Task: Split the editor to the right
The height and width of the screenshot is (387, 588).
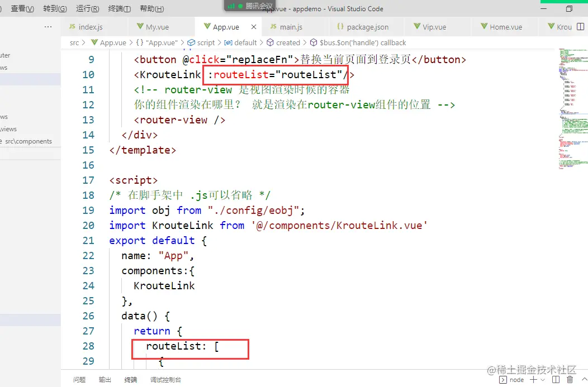Action: [x=581, y=27]
